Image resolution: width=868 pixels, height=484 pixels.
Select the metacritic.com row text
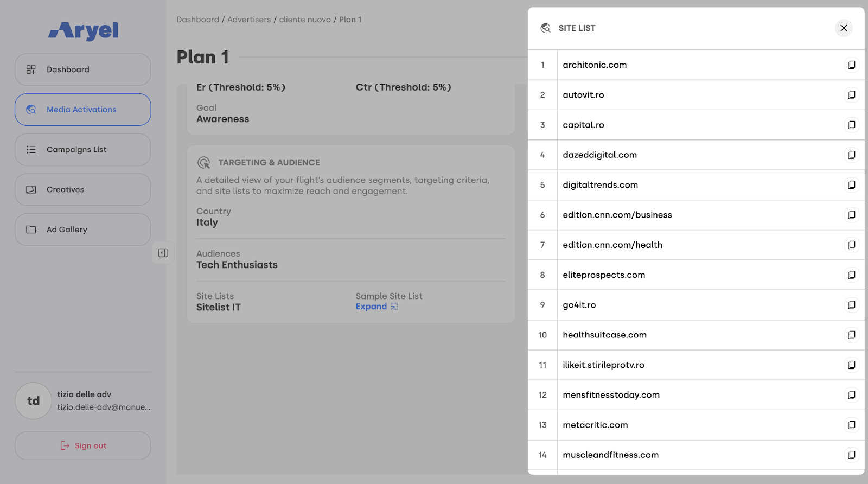(595, 425)
